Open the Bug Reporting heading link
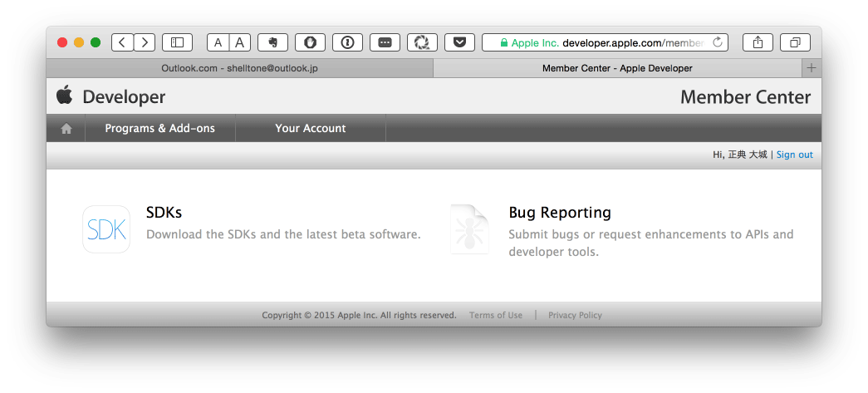This screenshot has height=393, width=868. tap(560, 213)
